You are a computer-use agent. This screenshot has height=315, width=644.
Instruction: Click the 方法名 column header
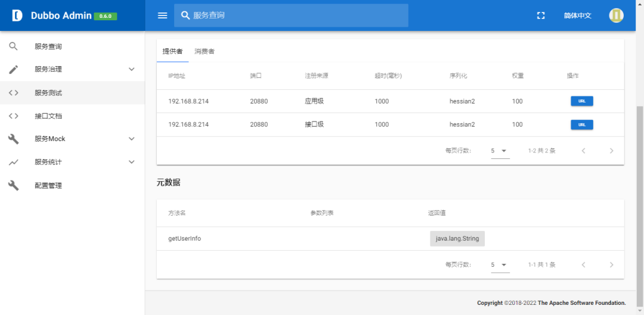pyautogui.click(x=177, y=213)
